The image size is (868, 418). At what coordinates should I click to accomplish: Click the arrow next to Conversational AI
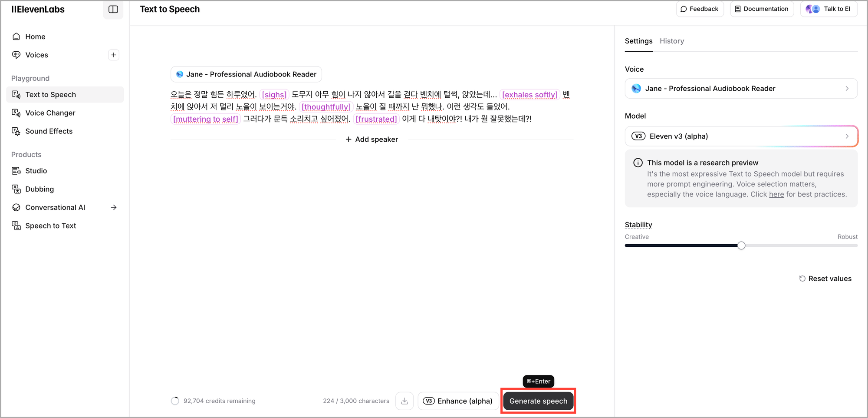point(114,207)
